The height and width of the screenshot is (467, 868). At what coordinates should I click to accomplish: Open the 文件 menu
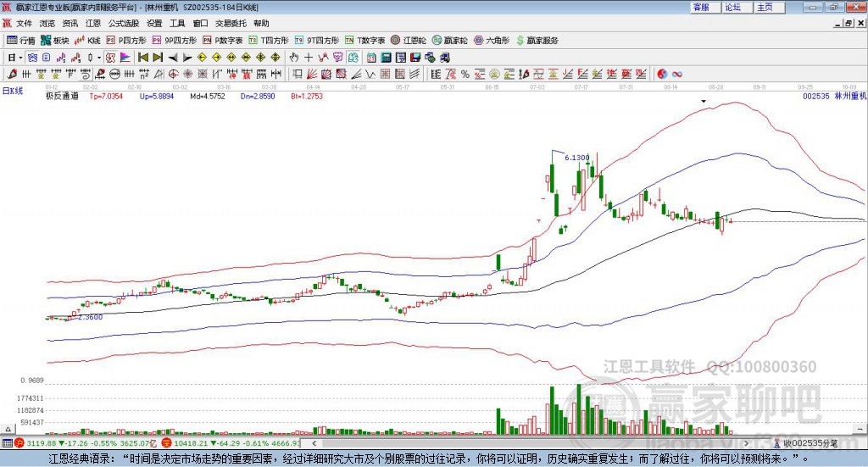tap(25, 23)
